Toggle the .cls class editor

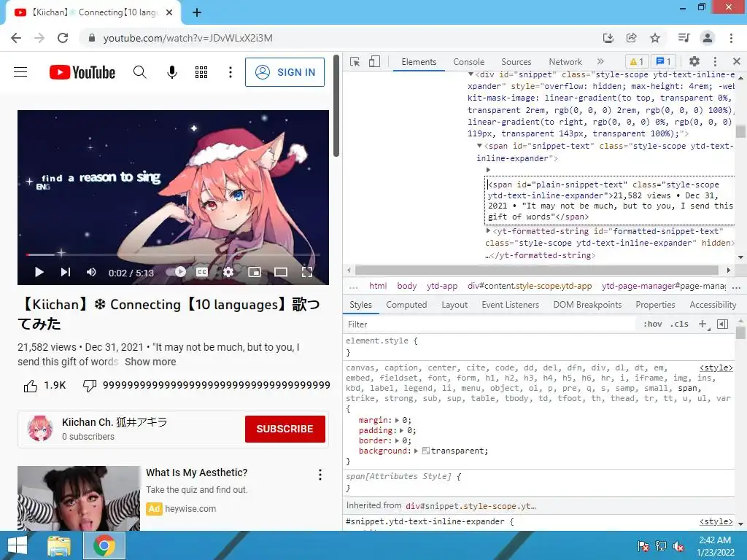pos(679,324)
